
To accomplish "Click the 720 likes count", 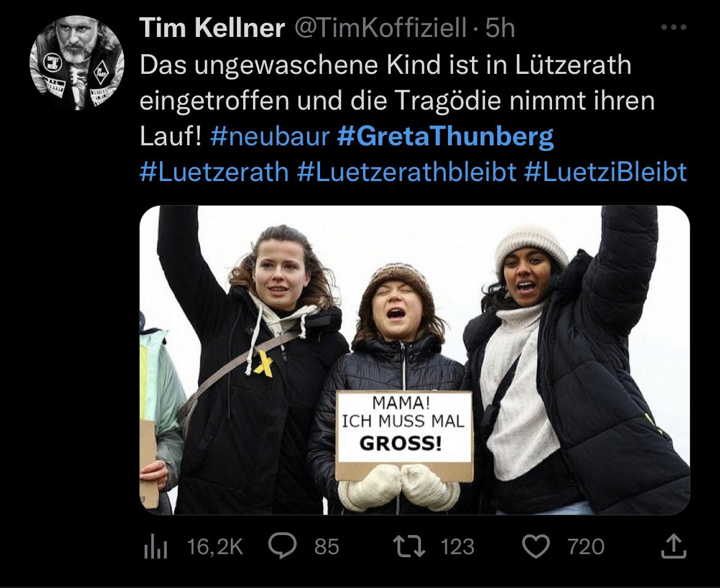I will point(586,547).
